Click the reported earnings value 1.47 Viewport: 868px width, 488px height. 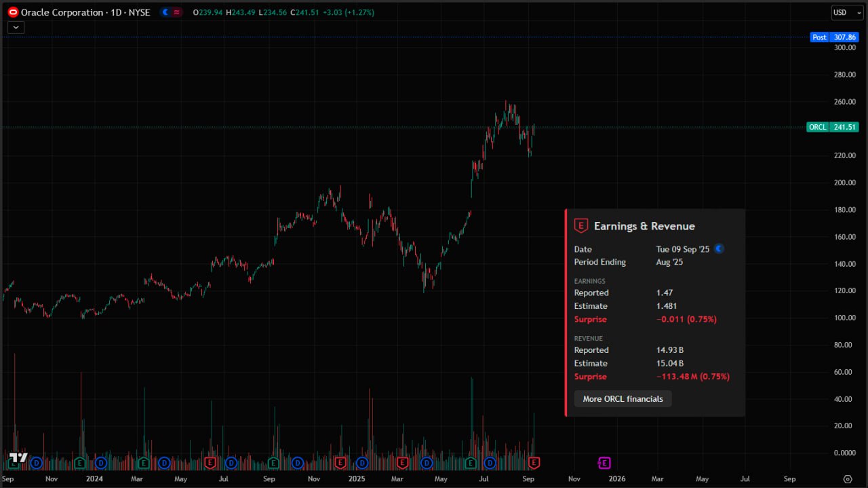(665, 293)
